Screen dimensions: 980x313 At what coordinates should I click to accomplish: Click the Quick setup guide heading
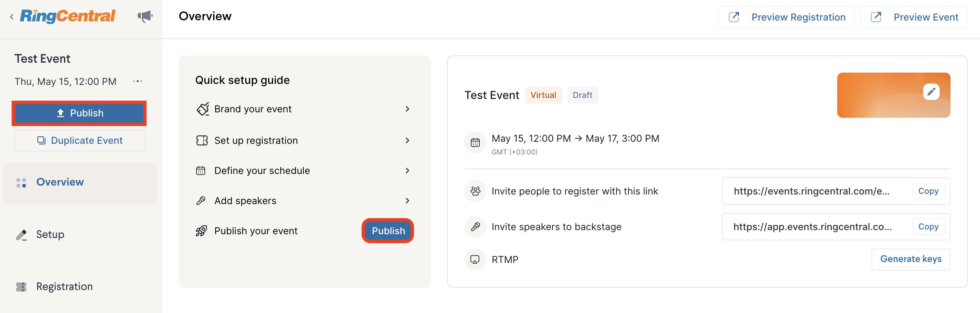pyautogui.click(x=242, y=80)
